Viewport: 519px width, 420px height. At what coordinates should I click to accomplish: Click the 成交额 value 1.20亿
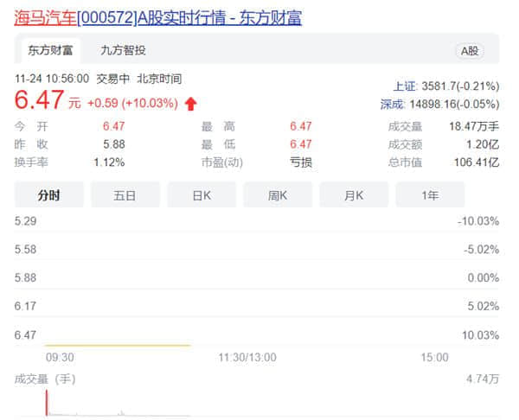483,144
